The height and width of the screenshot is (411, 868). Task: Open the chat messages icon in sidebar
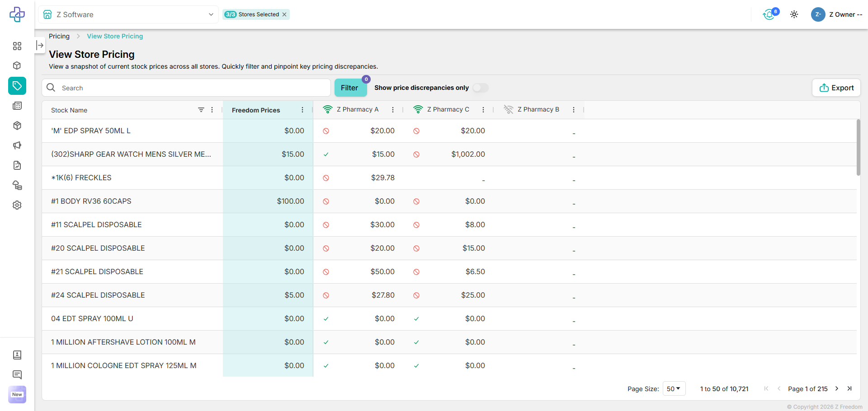17,374
